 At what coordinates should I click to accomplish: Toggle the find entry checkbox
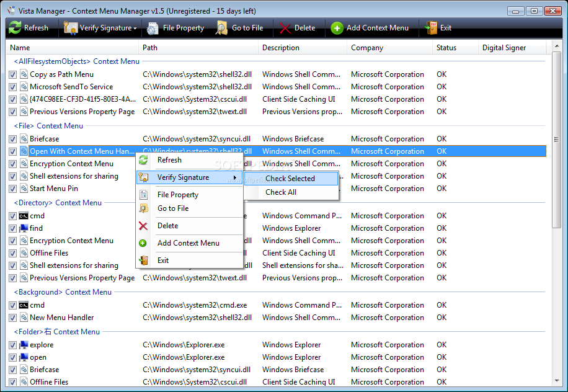click(12, 229)
